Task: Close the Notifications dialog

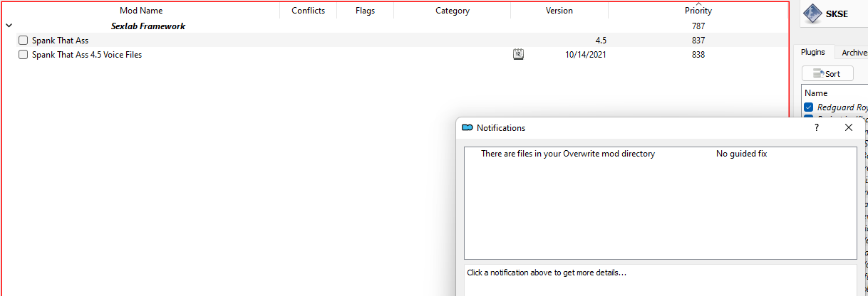Action: tap(849, 127)
